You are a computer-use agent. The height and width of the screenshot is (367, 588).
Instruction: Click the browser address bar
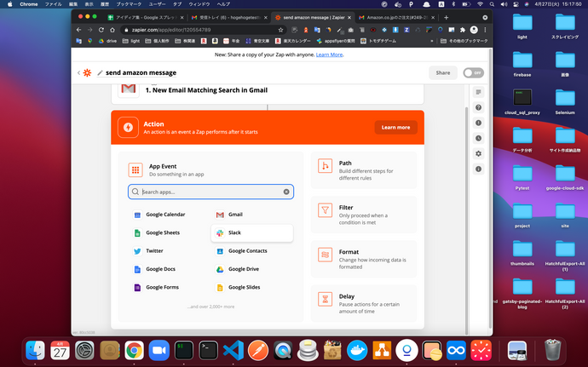pyautogui.click(x=203, y=30)
